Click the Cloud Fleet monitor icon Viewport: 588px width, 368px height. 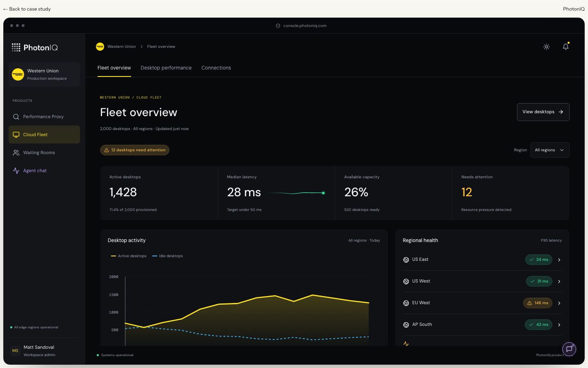pos(16,135)
